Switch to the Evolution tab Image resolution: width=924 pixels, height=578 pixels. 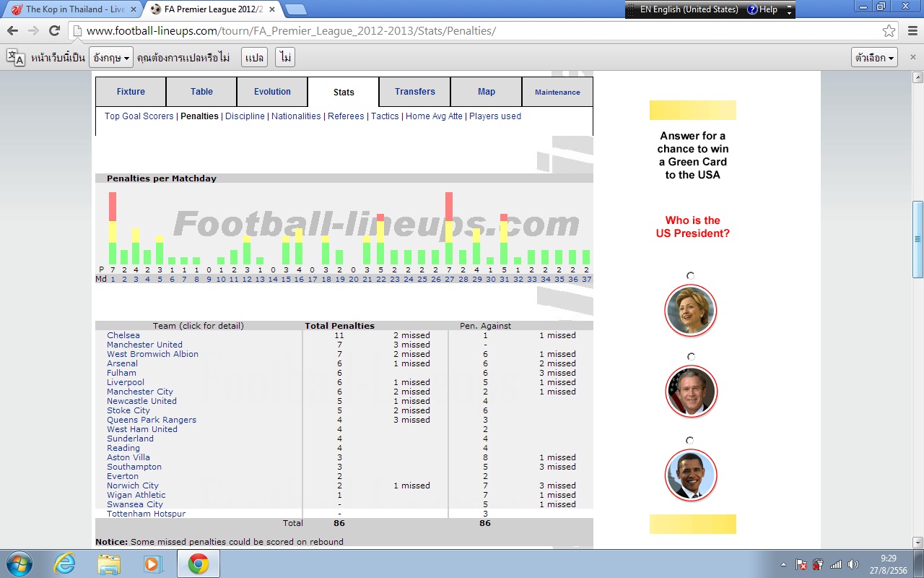tap(272, 92)
